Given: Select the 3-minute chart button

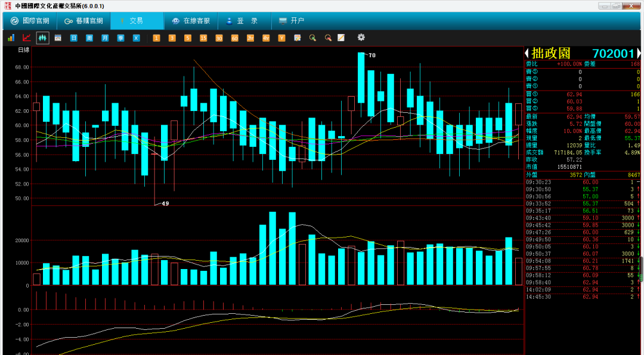Looking at the screenshot, I should click(x=172, y=38).
